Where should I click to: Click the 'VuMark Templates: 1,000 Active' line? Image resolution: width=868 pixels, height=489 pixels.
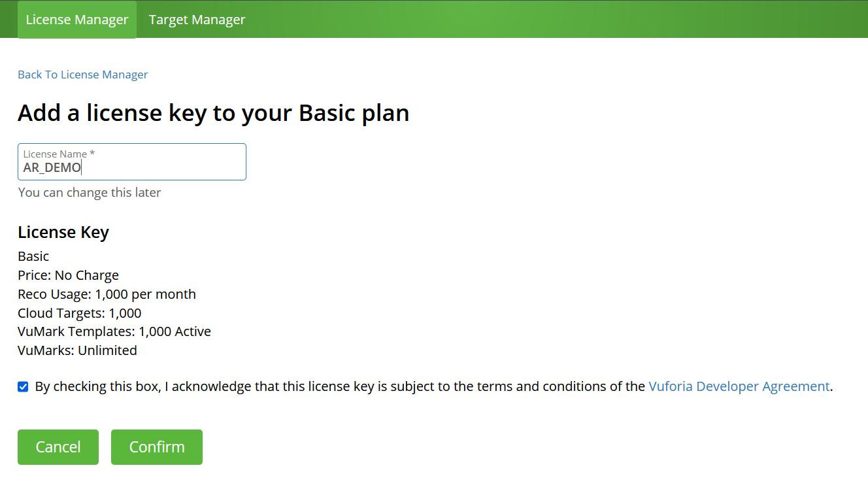tap(114, 331)
